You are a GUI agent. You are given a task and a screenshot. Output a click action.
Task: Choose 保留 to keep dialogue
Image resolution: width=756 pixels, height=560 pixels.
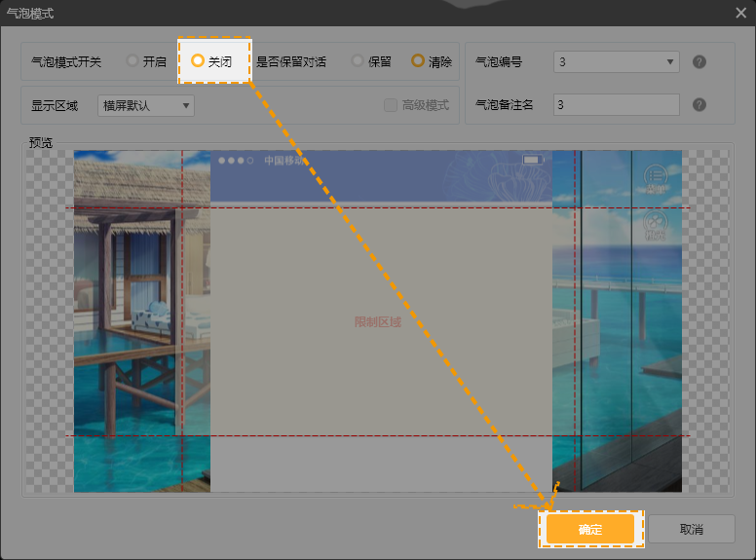pyautogui.click(x=358, y=61)
